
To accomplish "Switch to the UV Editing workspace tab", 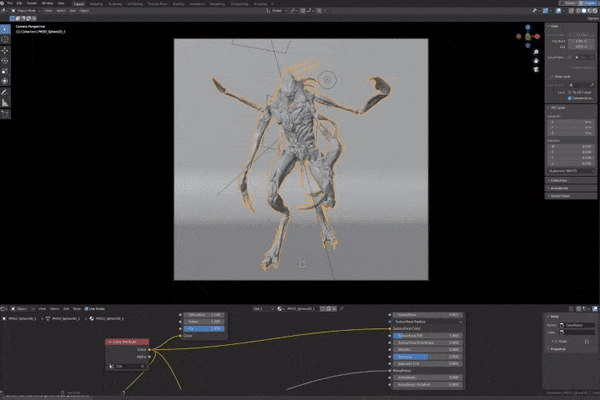I will coord(135,4).
